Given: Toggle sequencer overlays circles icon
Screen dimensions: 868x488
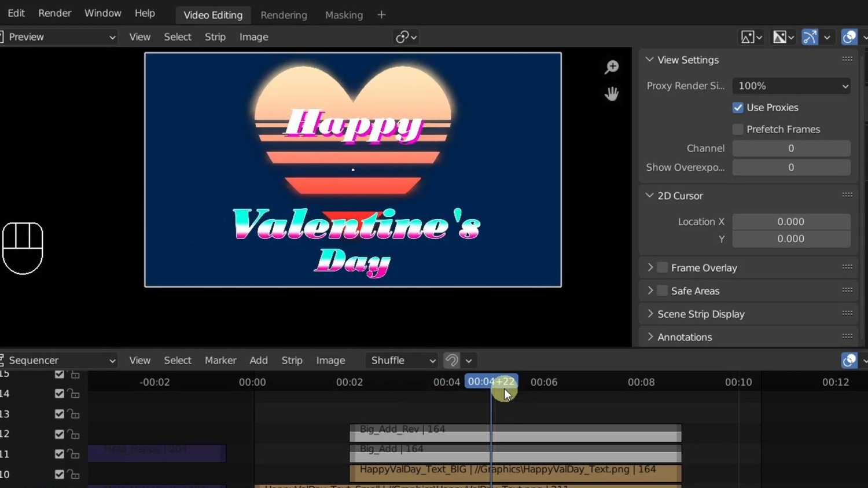Looking at the screenshot, I should [x=849, y=360].
